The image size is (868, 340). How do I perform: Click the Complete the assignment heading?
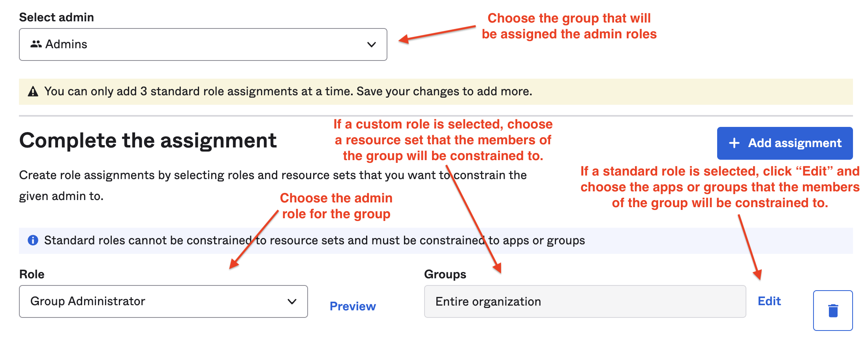coord(148,140)
